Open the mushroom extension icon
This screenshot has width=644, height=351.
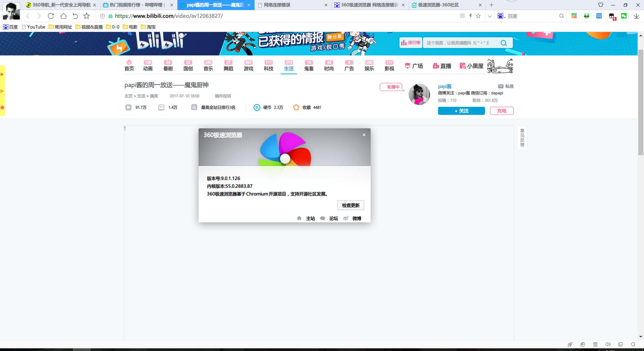tap(586, 16)
